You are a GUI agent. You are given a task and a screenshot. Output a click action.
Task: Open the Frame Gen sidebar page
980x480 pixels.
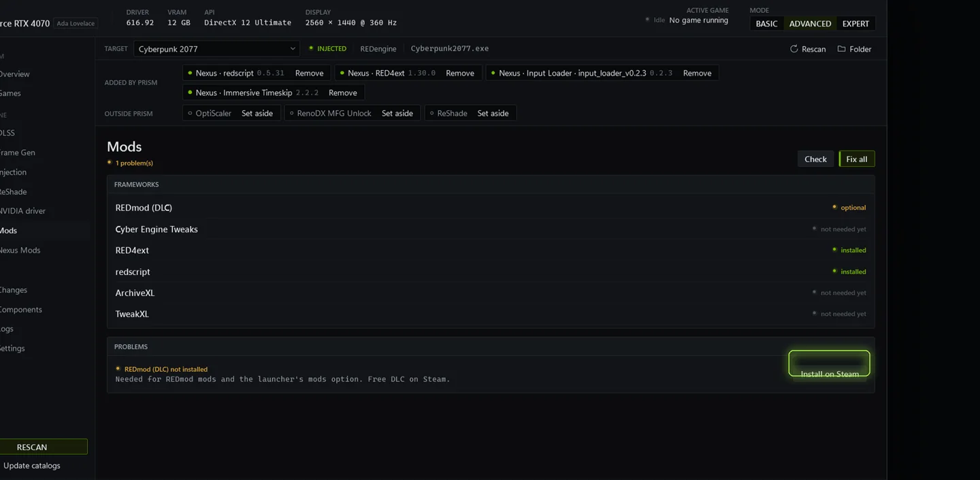click(17, 153)
